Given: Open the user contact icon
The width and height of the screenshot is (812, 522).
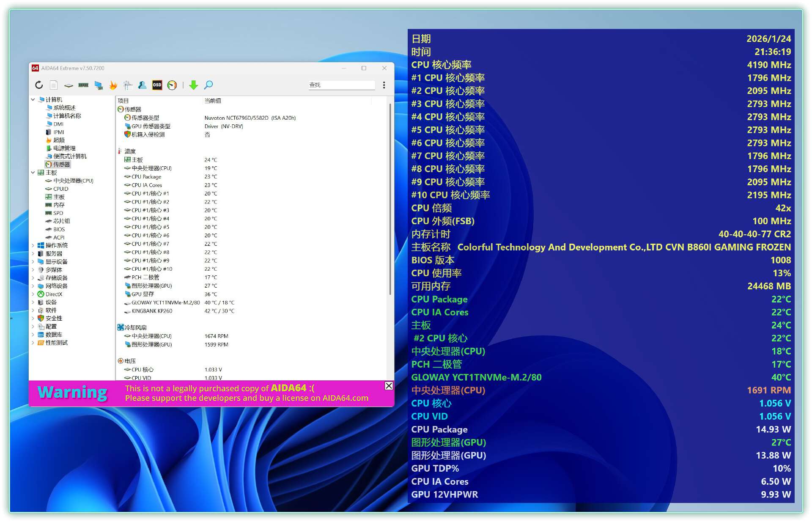Looking at the screenshot, I should pos(142,85).
